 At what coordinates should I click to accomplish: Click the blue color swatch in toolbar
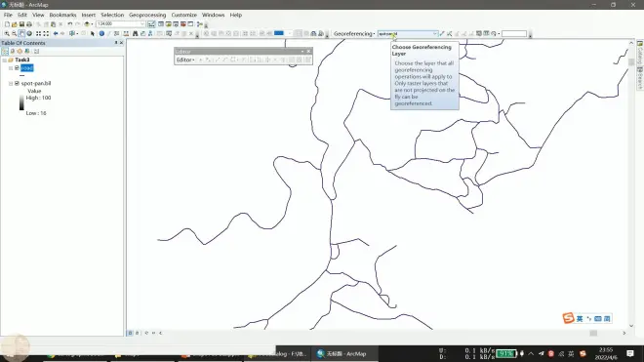point(279,33)
